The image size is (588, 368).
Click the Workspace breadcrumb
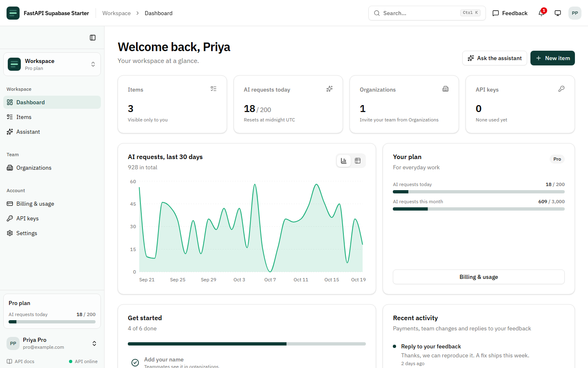pyautogui.click(x=116, y=13)
